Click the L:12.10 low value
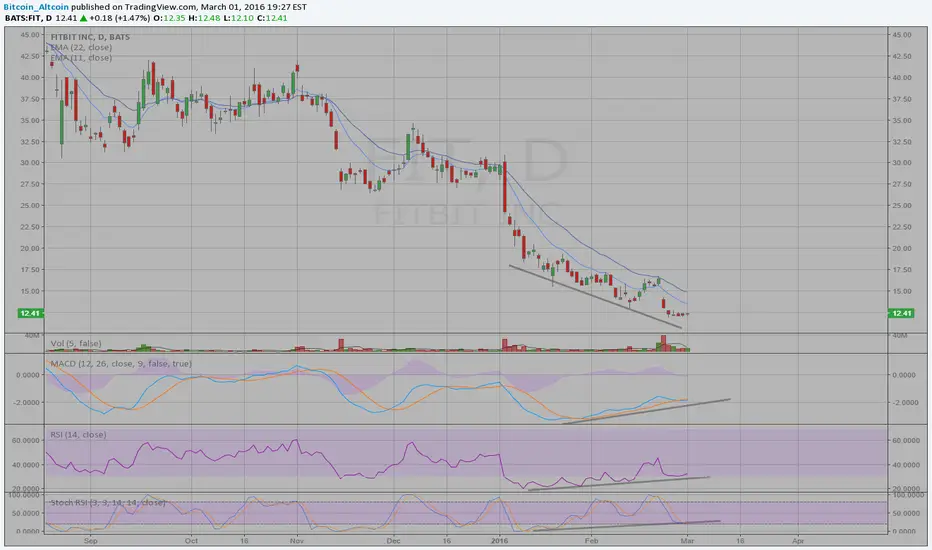The height and width of the screenshot is (550, 932). [x=238, y=18]
